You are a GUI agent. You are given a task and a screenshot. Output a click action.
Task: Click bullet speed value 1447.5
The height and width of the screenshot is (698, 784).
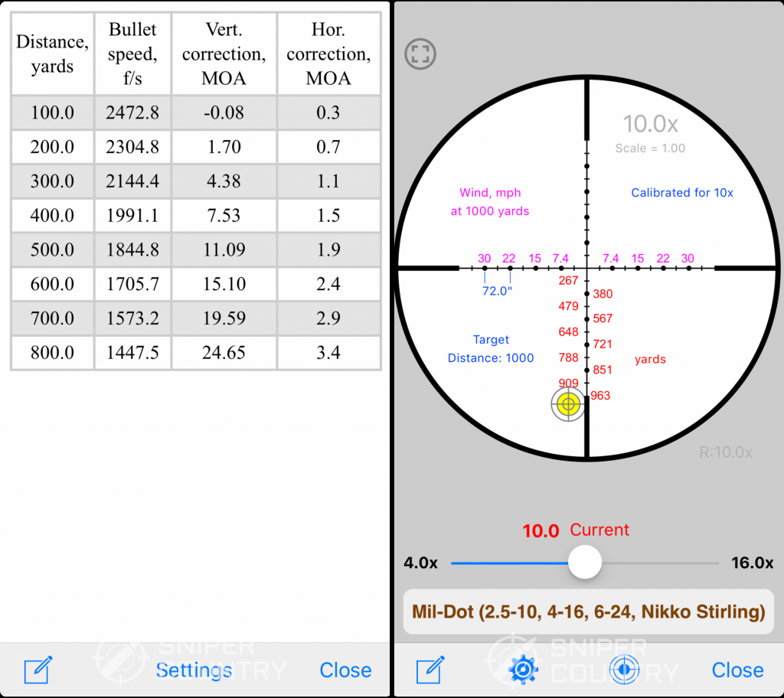pyautogui.click(x=132, y=353)
